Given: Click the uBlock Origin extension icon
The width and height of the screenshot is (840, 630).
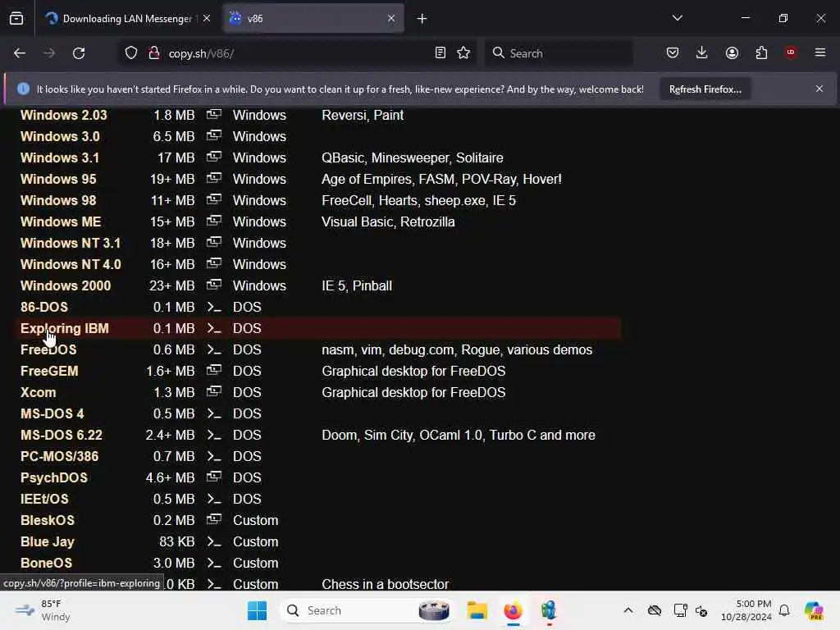Looking at the screenshot, I should point(791,52).
